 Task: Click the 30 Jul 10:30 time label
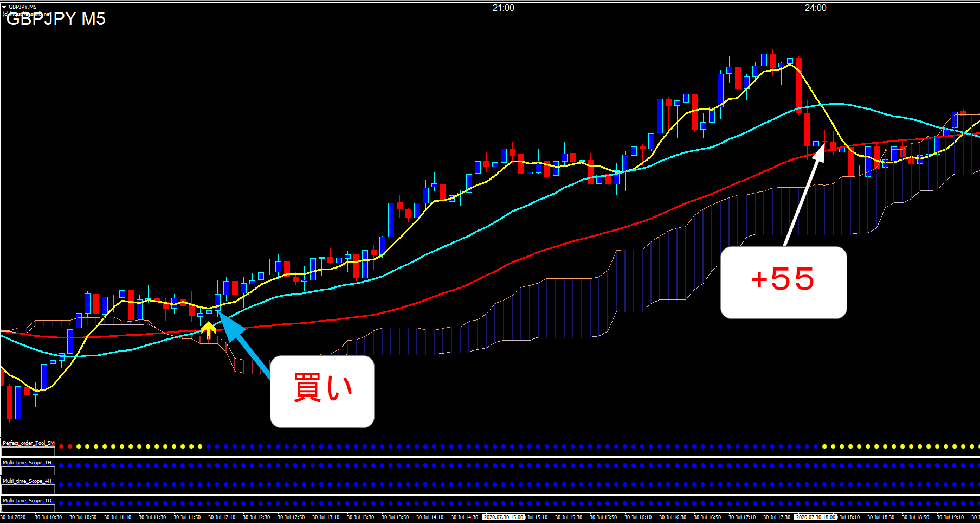click(x=48, y=517)
